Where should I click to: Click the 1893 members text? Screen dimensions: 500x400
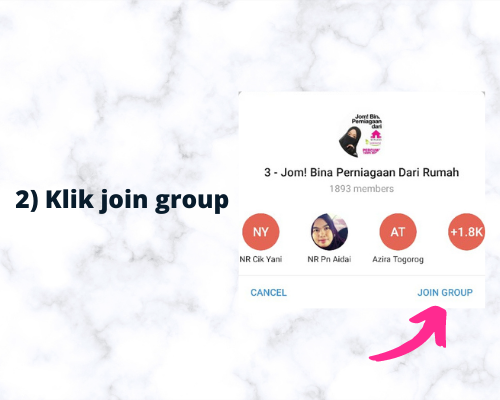pos(362,189)
